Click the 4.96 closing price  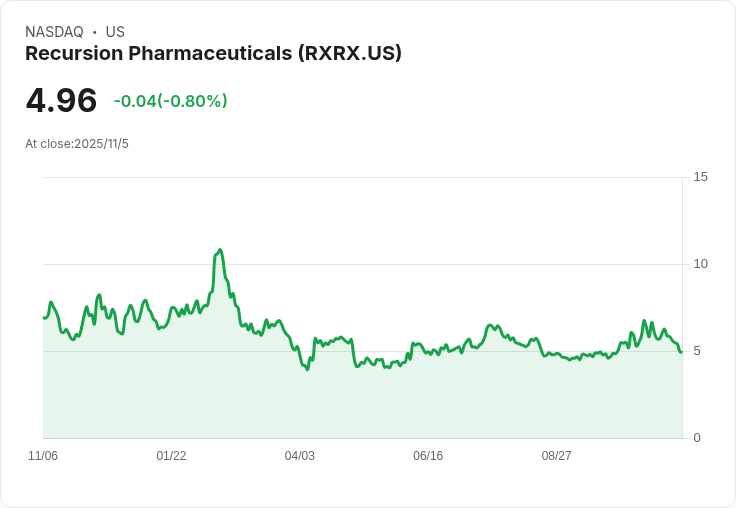tap(61, 101)
